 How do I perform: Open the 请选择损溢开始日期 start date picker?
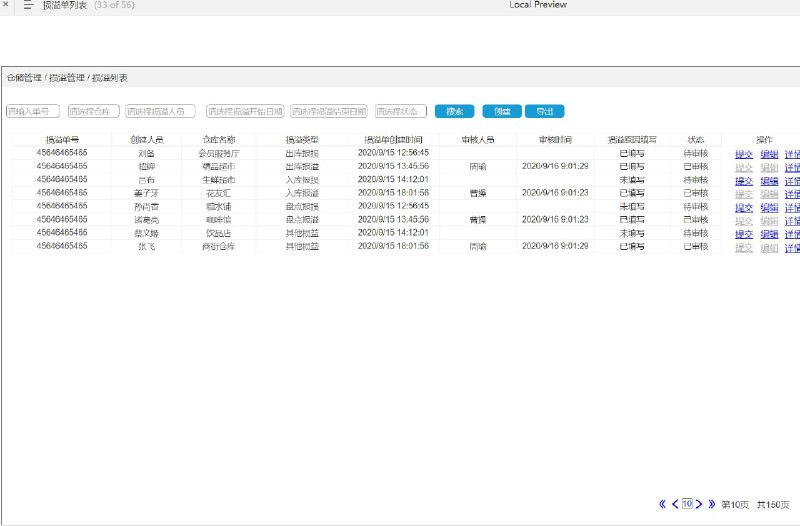click(x=245, y=111)
